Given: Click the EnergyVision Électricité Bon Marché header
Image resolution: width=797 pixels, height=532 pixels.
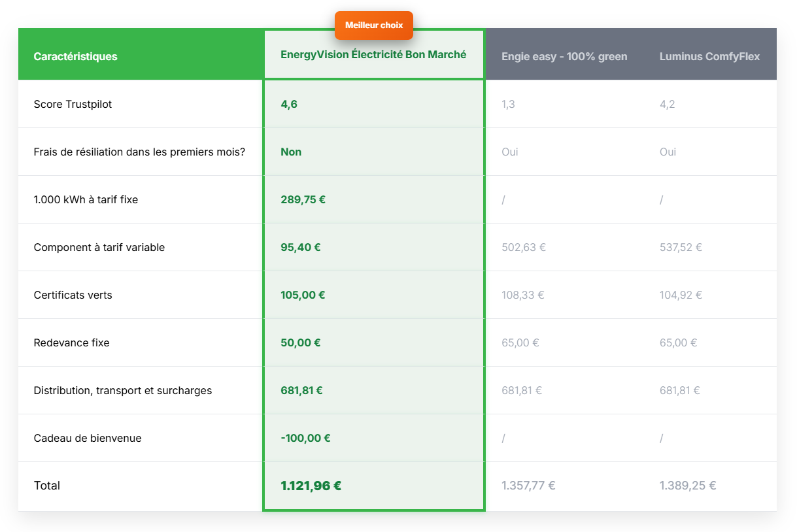Looking at the screenshot, I should pos(373,55).
